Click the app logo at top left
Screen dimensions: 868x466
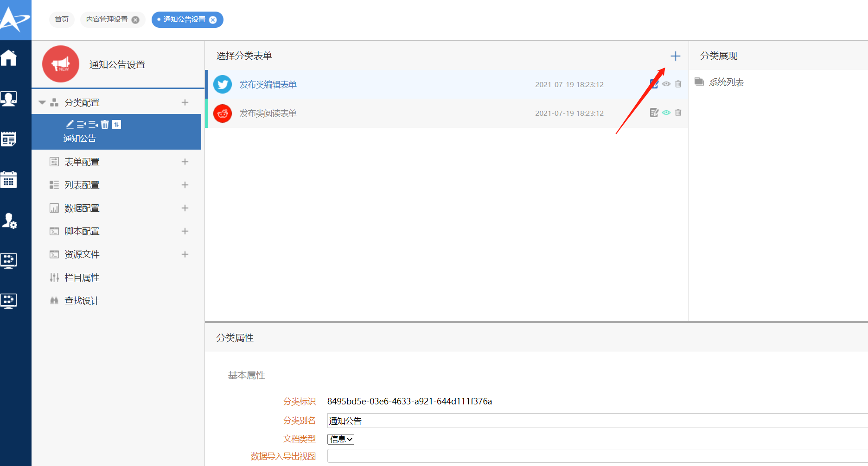pyautogui.click(x=15, y=19)
